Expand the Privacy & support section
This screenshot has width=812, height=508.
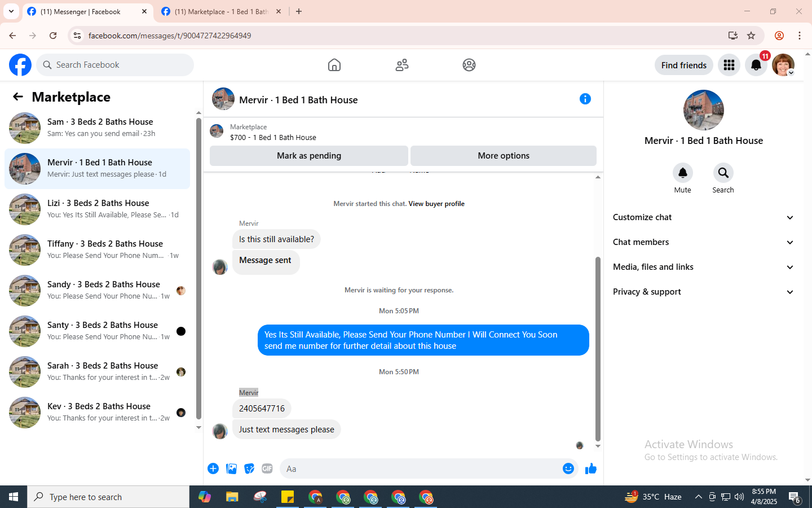(704, 292)
